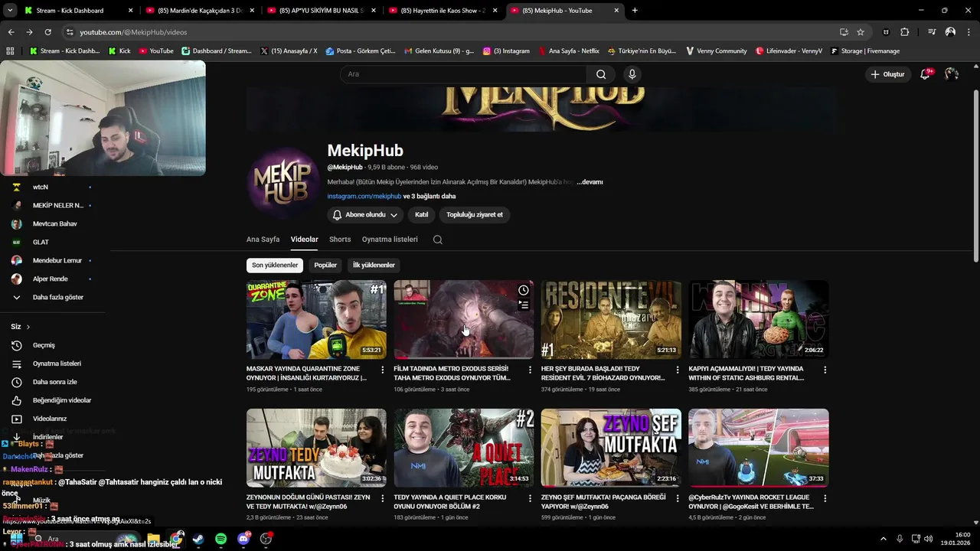Click the Katıl join button
The height and width of the screenshot is (551, 980).
(422, 215)
